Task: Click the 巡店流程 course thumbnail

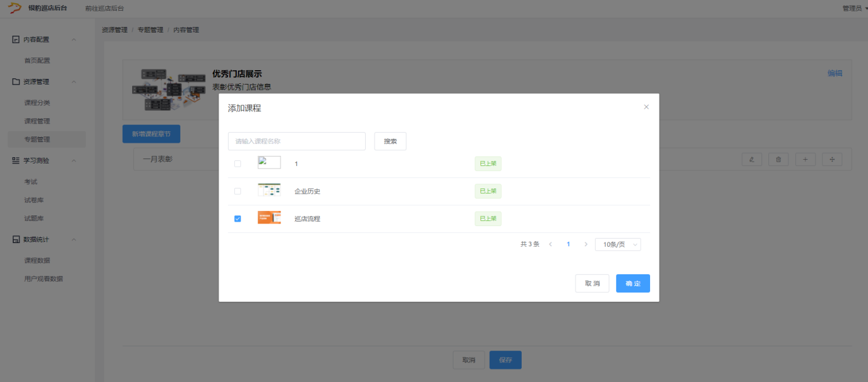Action: tap(269, 218)
